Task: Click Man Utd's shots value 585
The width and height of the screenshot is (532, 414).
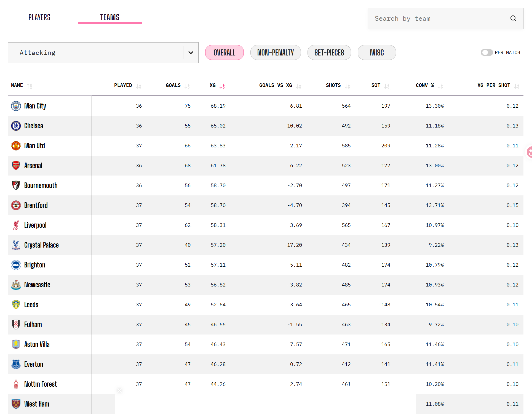Action: click(346, 146)
